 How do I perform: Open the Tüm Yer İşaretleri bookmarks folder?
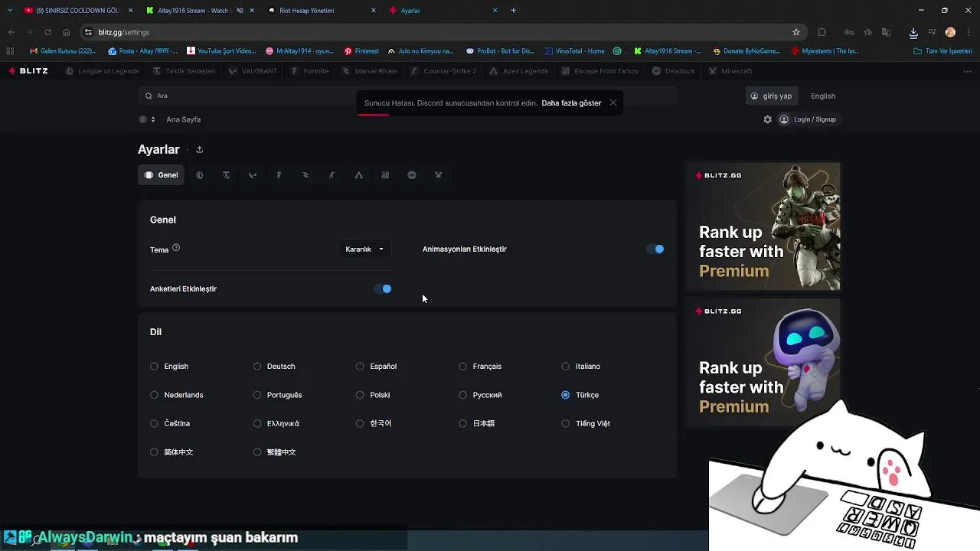944,51
